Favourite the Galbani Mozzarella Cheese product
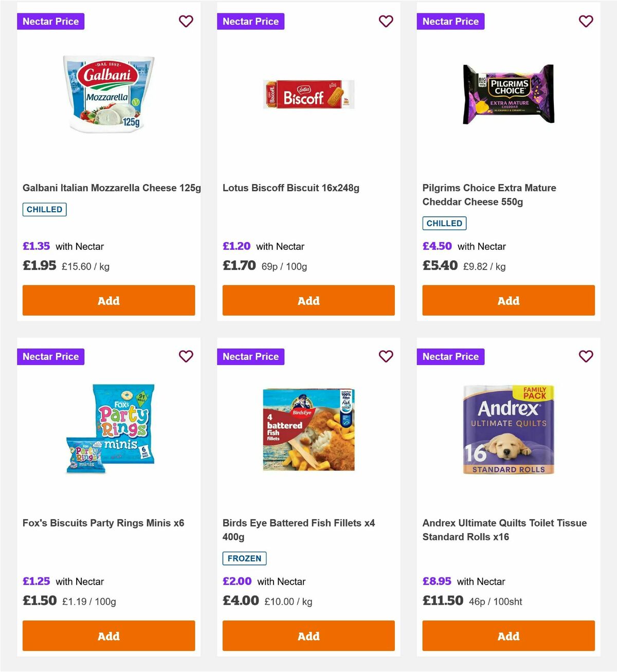Viewport: 617px width, 672px height. 186,21
